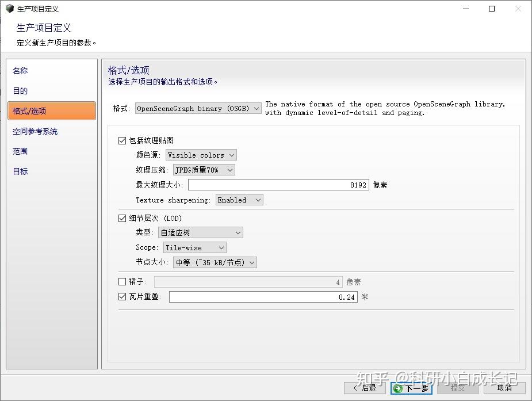The height and width of the screenshot is (401, 532).
Task: Click the 后退 button
Action: [x=365, y=388]
